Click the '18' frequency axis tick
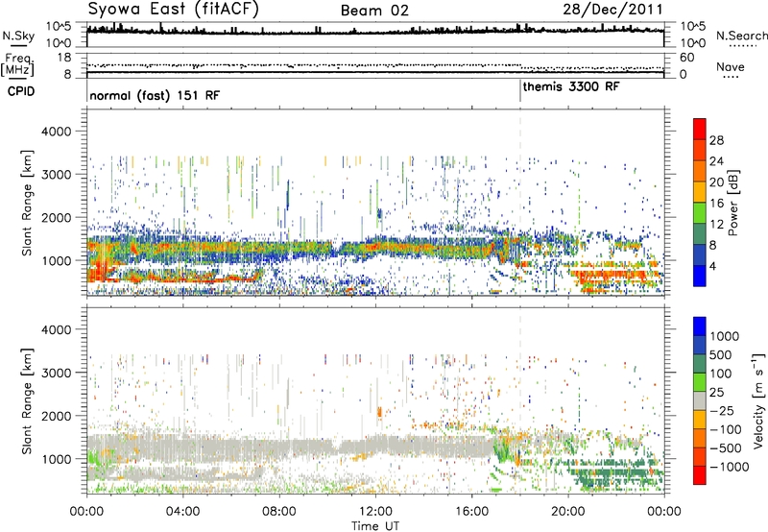 tap(64, 58)
